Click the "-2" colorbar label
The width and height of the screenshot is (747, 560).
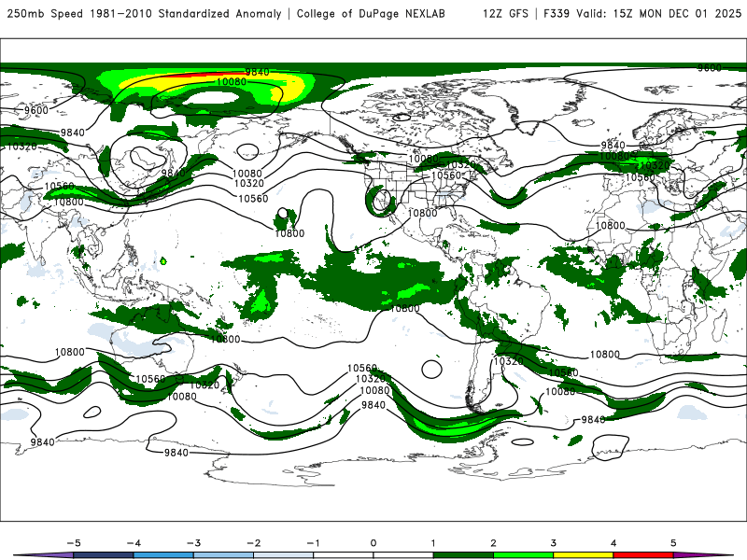coord(253,543)
